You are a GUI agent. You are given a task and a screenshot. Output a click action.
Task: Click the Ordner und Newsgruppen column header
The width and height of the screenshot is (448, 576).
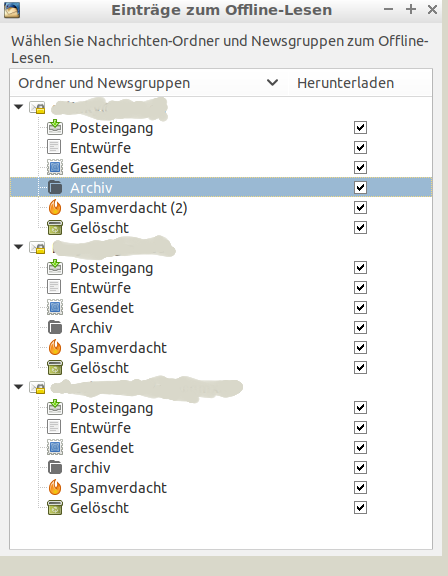tap(104, 83)
